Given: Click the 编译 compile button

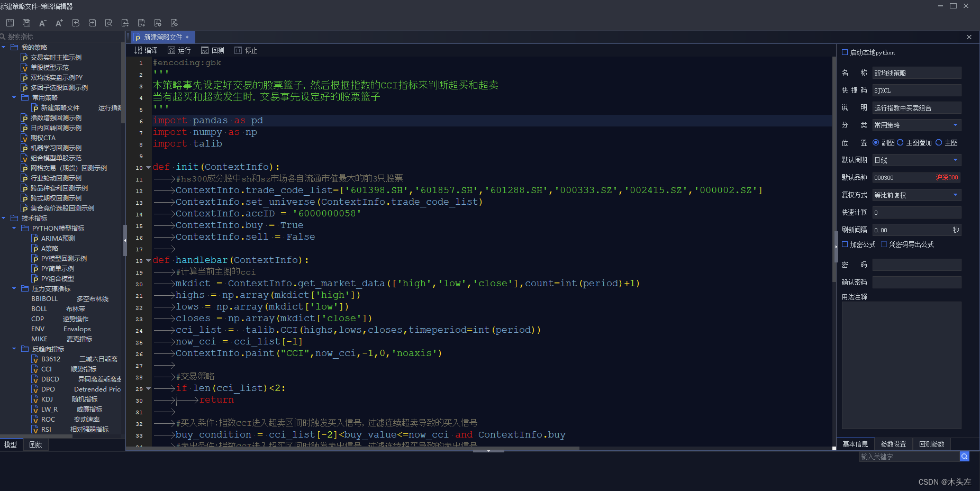Looking at the screenshot, I should tap(146, 50).
